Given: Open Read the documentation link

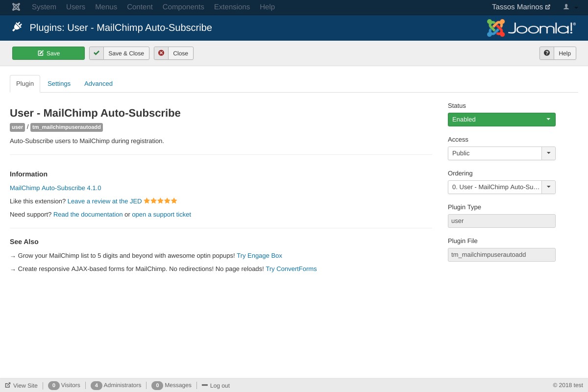Looking at the screenshot, I should (88, 214).
